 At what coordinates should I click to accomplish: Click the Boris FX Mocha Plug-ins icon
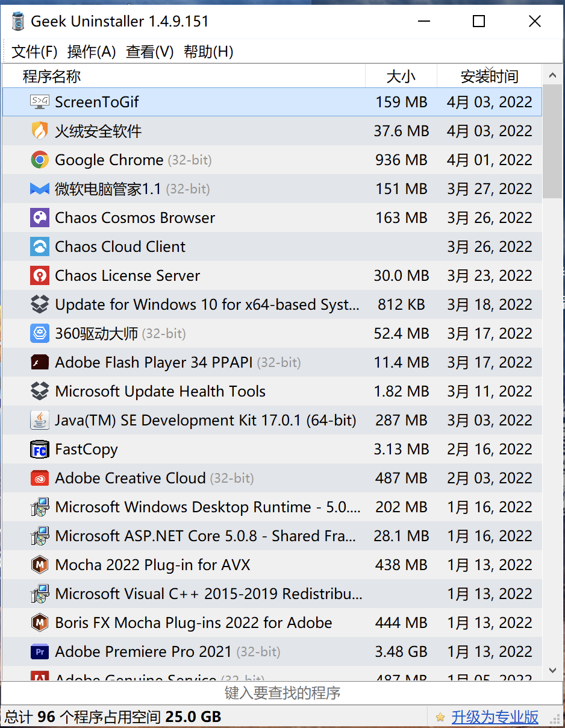[x=40, y=623]
